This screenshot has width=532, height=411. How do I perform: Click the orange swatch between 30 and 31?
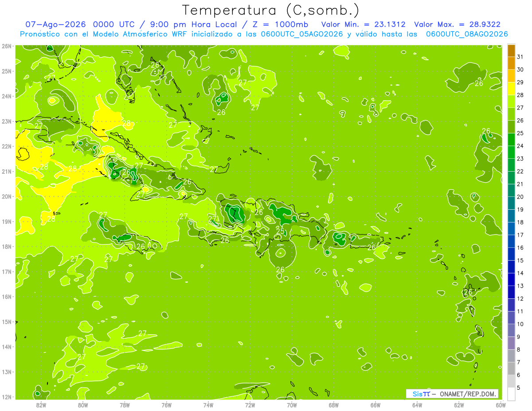click(x=511, y=63)
